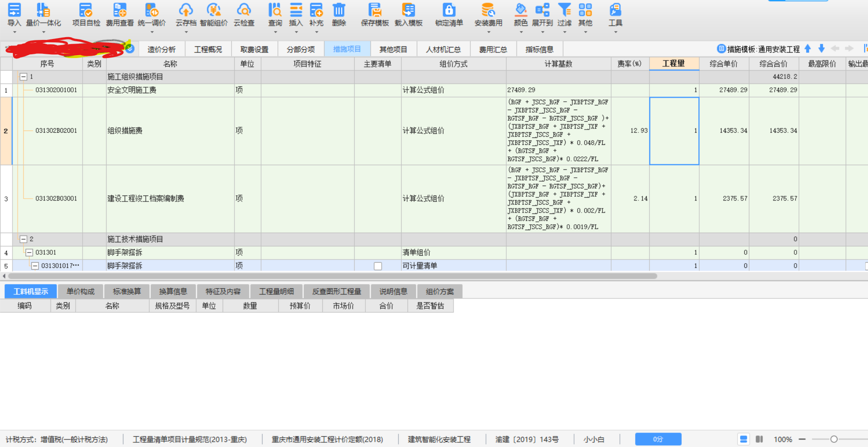Open the 费用汇总 tab
The width and height of the screenshot is (868, 447).
pos(493,49)
